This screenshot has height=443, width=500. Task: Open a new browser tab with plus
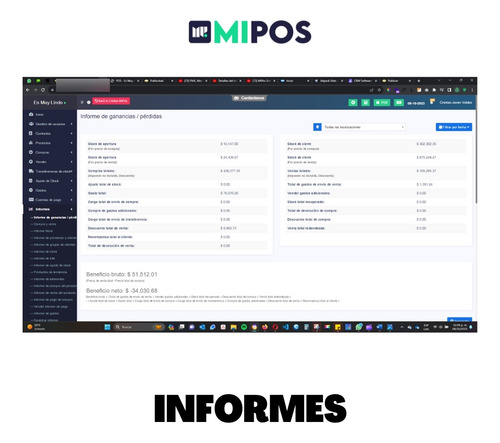pyautogui.click(x=419, y=81)
